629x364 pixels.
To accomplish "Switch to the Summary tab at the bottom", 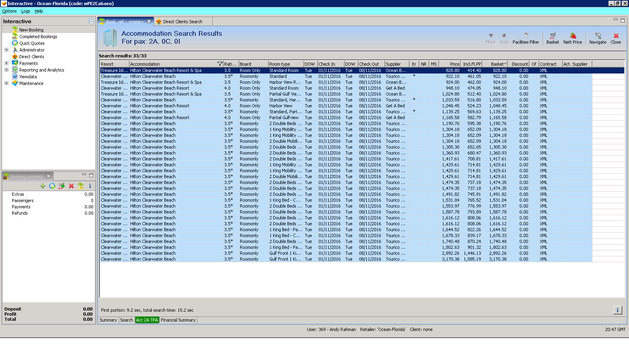I will pos(108,320).
